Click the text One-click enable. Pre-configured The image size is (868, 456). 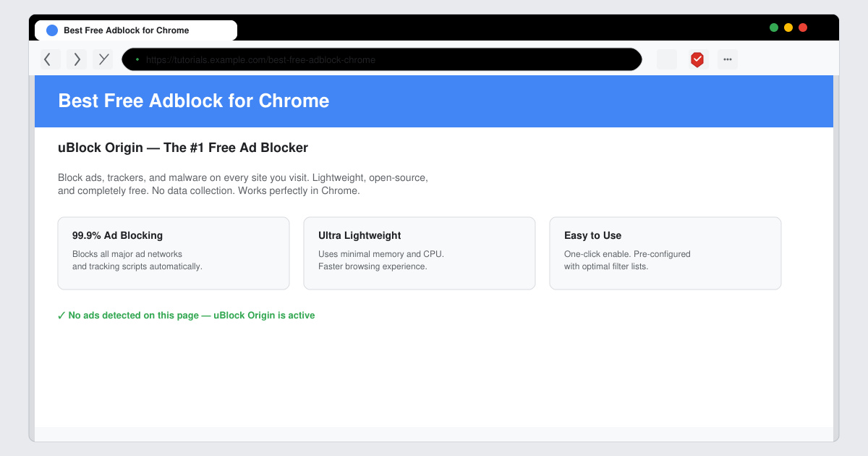(x=627, y=254)
